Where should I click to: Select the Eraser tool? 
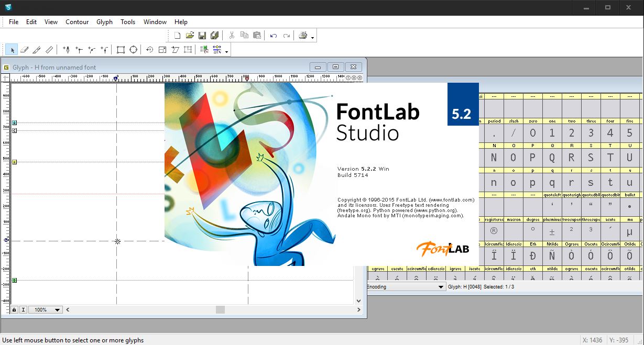tap(24, 50)
